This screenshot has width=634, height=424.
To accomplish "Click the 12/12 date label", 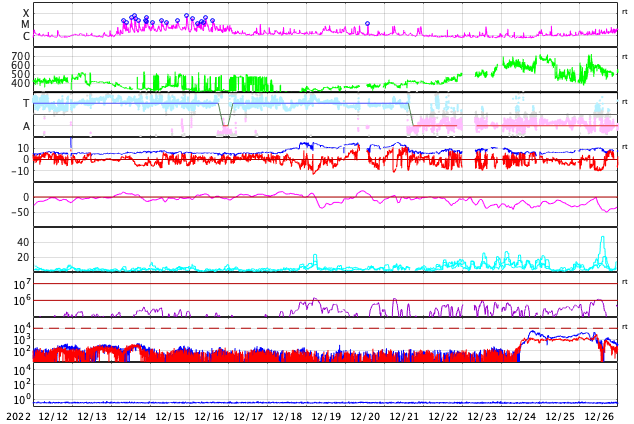I will [53, 417].
